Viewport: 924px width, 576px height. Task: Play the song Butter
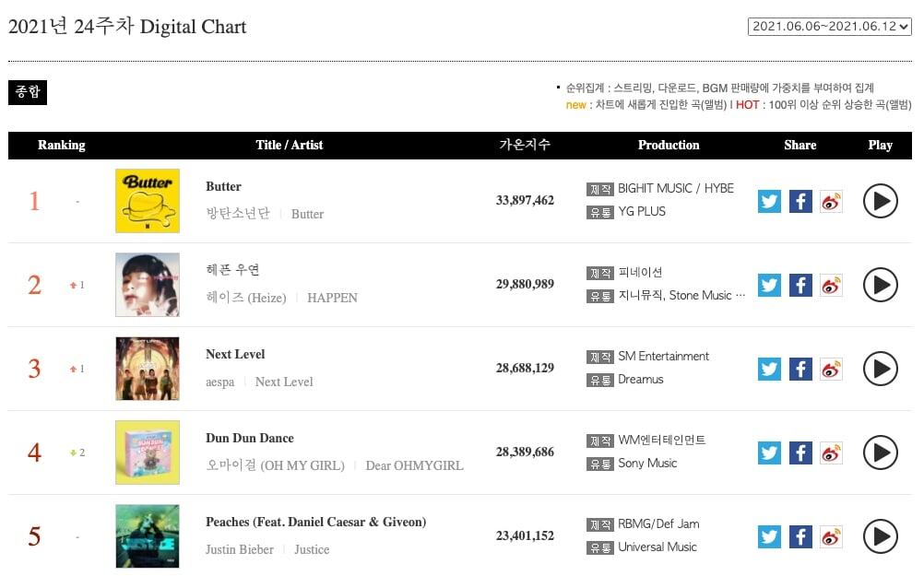(x=880, y=201)
